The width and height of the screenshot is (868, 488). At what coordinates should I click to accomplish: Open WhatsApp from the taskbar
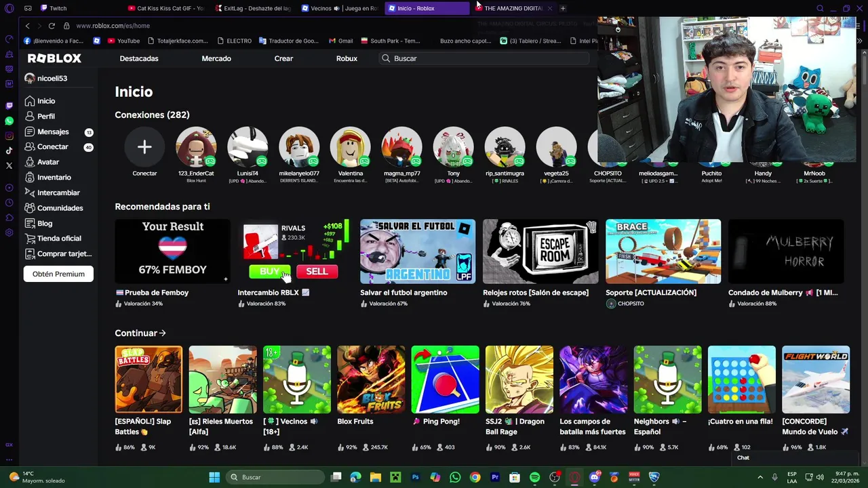[455, 477]
